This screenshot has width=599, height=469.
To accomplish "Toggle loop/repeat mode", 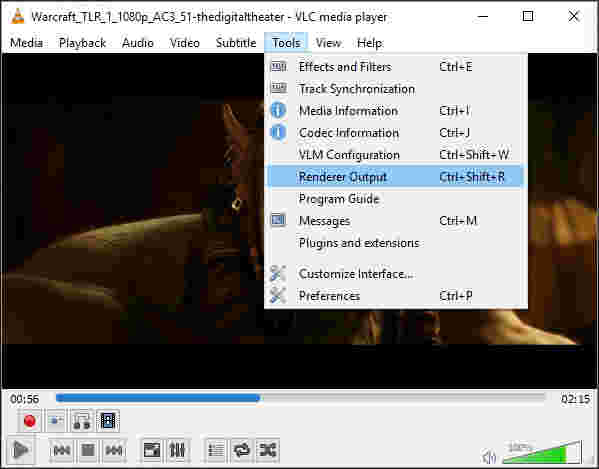I will click(x=242, y=451).
